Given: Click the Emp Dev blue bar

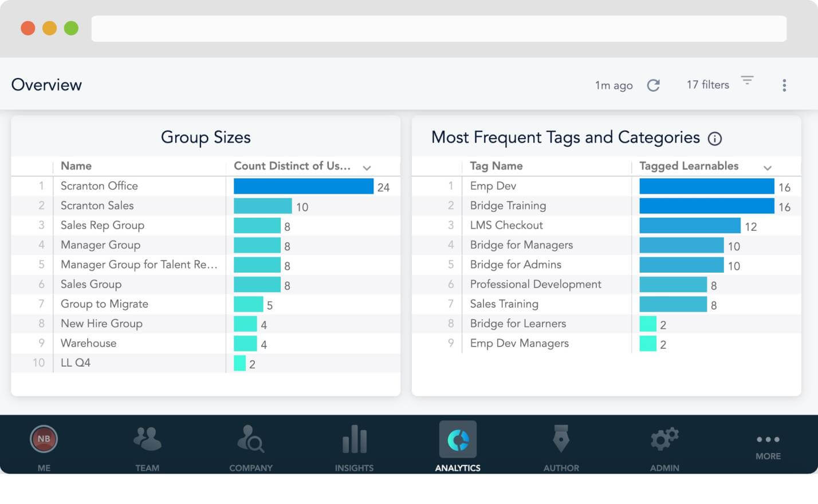Looking at the screenshot, I should coord(706,186).
